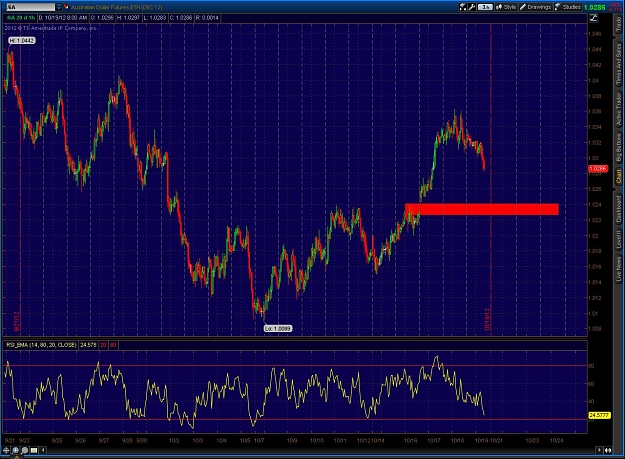Screen dimensions: 625x459
Task: Open the Times And Sales sidebar tab
Action: [618, 64]
